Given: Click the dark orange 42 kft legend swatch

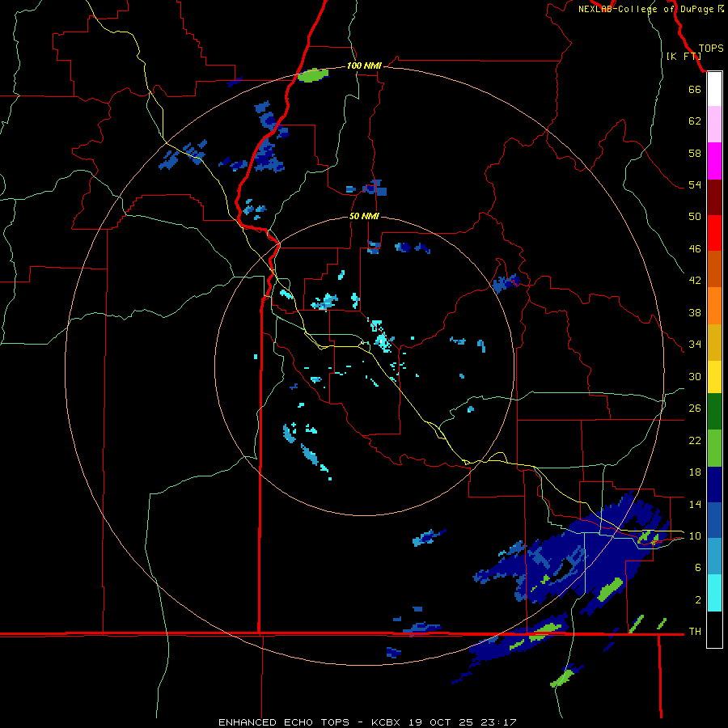Looking at the screenshot, I should point(714,269).
